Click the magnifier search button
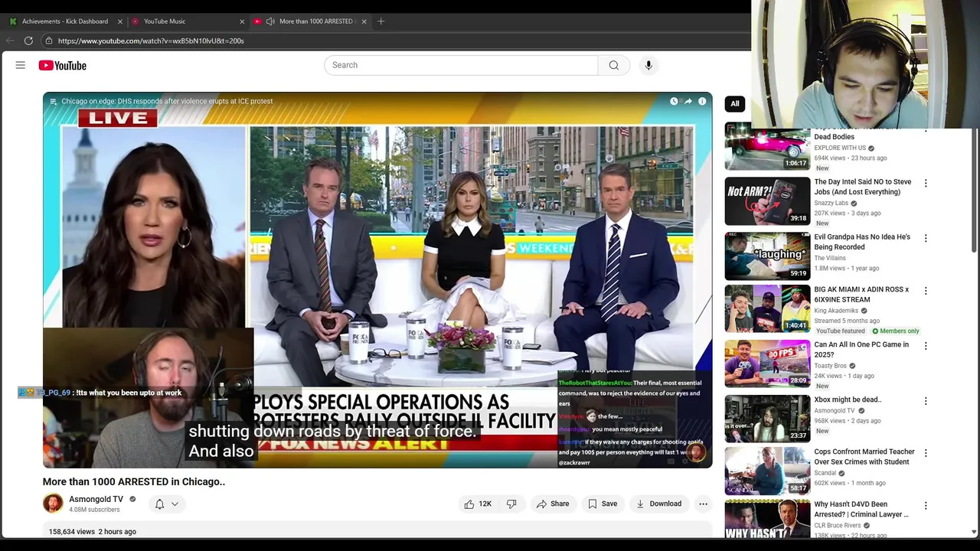This screenshot has width=980, height=551. (614, 65)
